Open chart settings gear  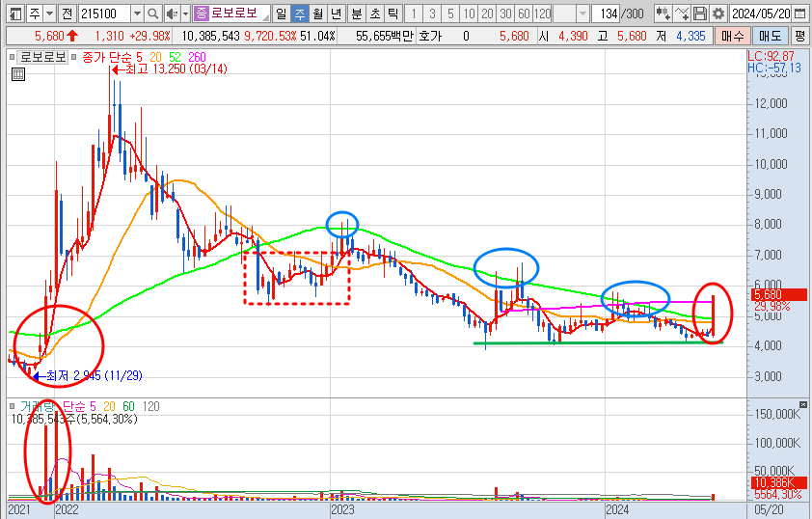(x=717, y=14)
